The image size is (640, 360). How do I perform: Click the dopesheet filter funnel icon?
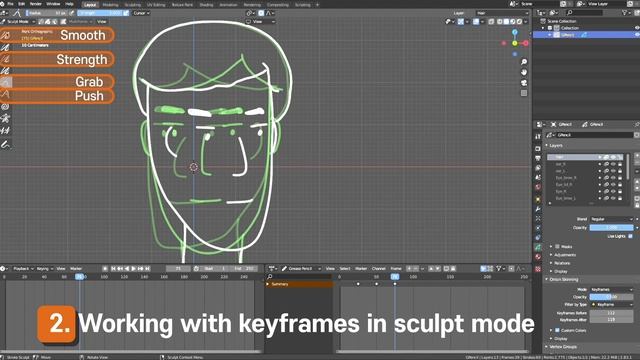pyautogui.click(x=499, y=269)
